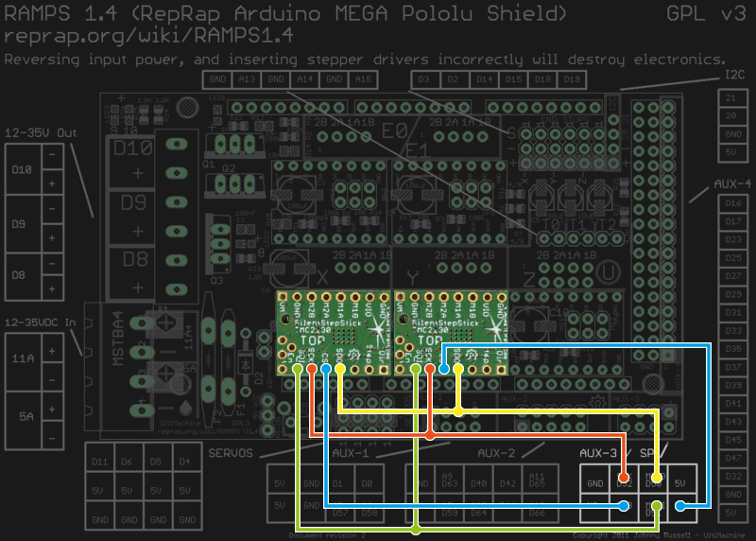Viewport: 756px width, 541px height.
Task: Click the MSTBA4 connector label
Action: pyautogui.click(x=118, y=338)
